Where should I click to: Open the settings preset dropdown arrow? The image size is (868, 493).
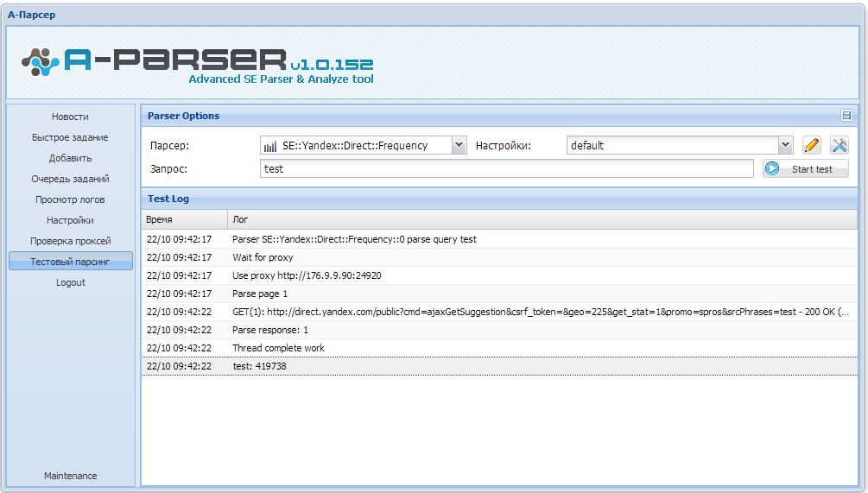(785, 145)
